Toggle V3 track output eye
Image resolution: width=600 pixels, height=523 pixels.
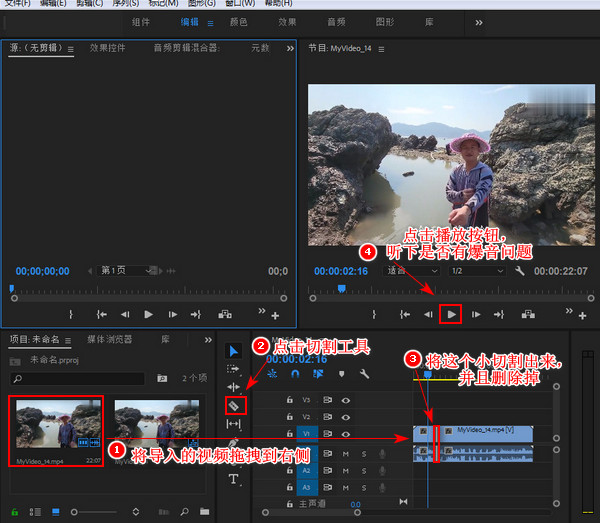click(x=346, y=401)
